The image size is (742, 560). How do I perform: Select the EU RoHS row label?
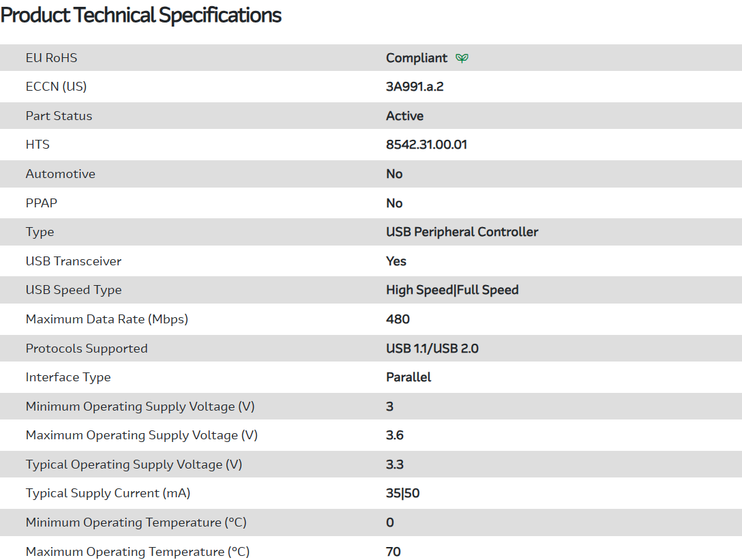(x=51, y=58)
